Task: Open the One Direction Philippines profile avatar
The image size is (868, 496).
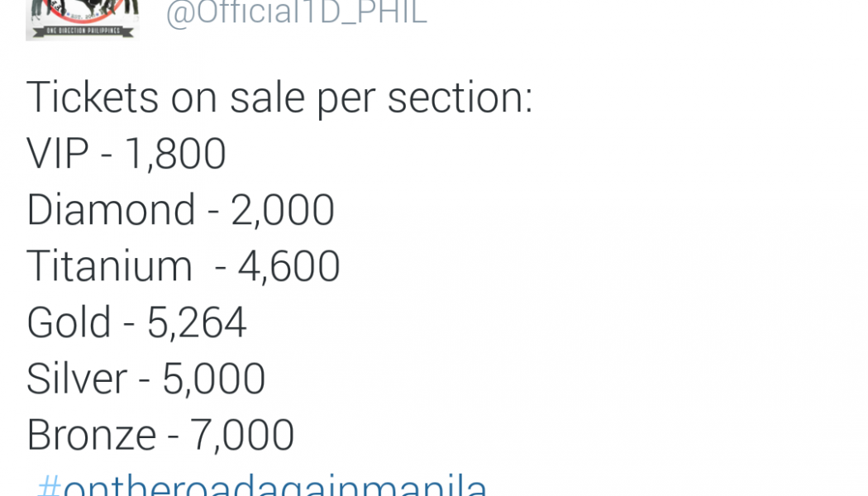Action: (x=82, y=20)
